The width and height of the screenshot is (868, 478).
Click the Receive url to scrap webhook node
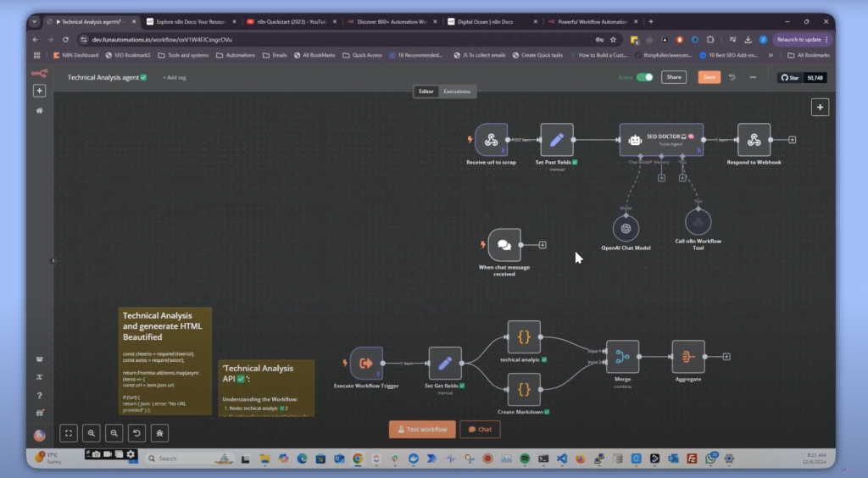coord(491,140)
